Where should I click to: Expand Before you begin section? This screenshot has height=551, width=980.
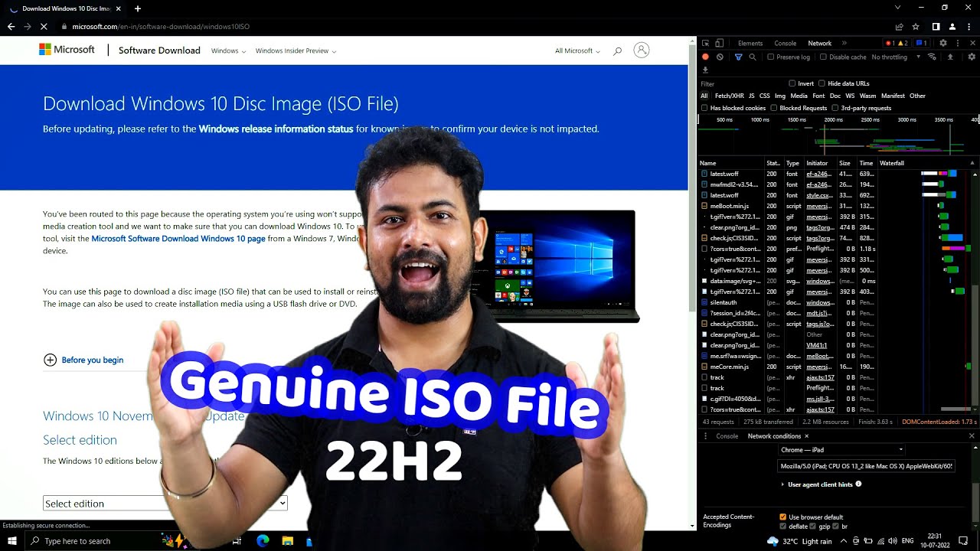pos(83,360)
